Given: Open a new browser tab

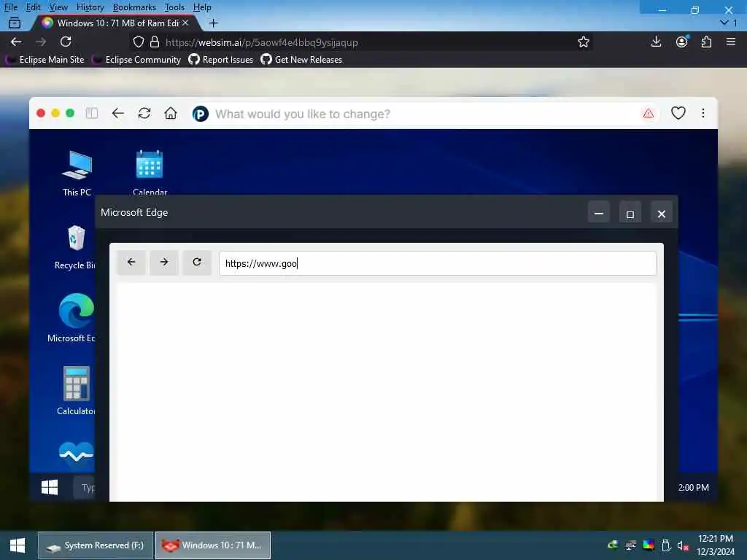Looking at the screenshot, I should click(214, 23).
